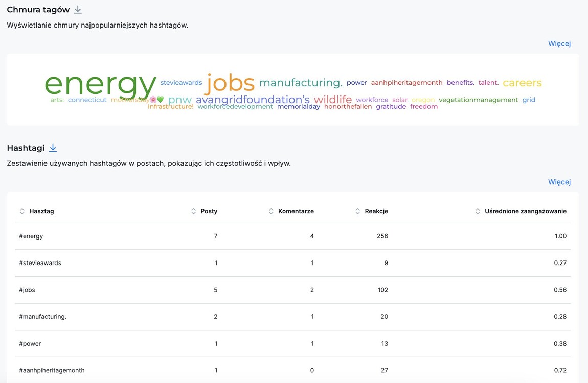Select 'memorialday' tag in the cloud
This screenshot has height=383, width=588.
299,107
